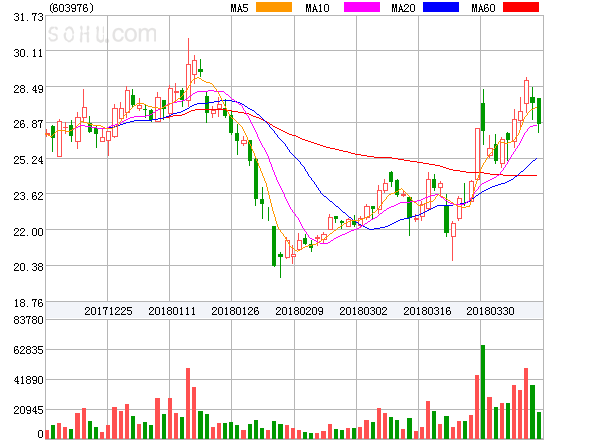Click the red MA60 legend swatch

click(x=521, y=7)
